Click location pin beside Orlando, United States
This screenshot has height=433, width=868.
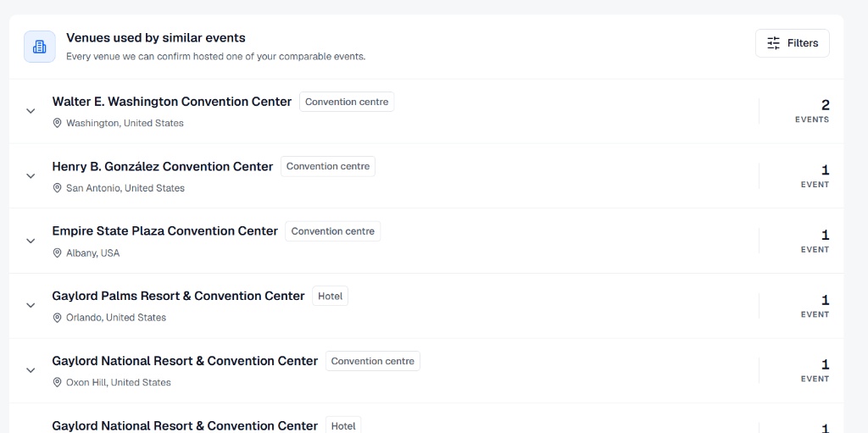pyautogui.click(x=57, y=318)
